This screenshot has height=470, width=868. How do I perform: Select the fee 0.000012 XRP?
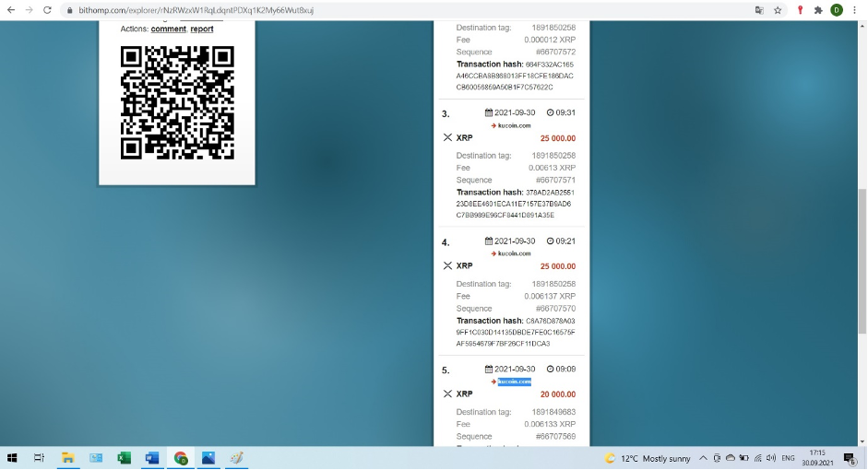point(550,40)
